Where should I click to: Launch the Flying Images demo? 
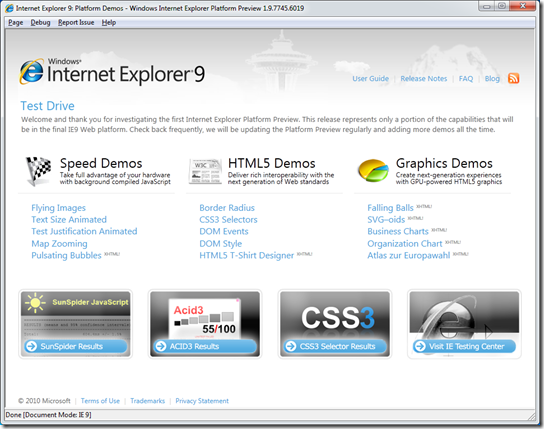coord(58,208)
